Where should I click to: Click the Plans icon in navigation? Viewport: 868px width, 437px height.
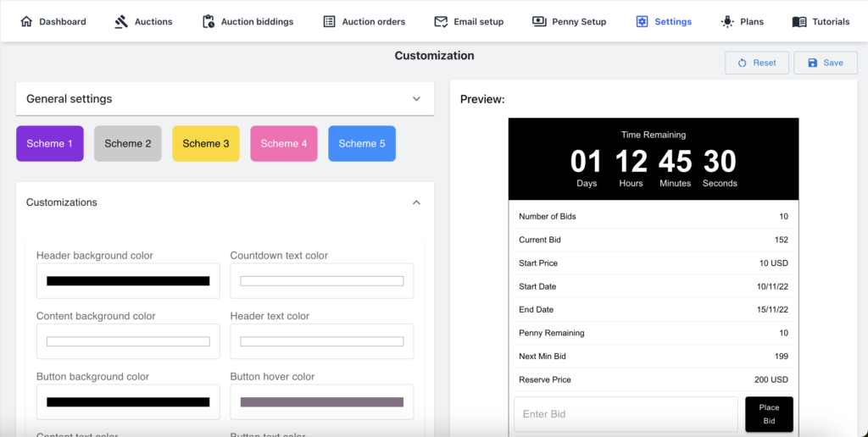[x=727, y=21]
